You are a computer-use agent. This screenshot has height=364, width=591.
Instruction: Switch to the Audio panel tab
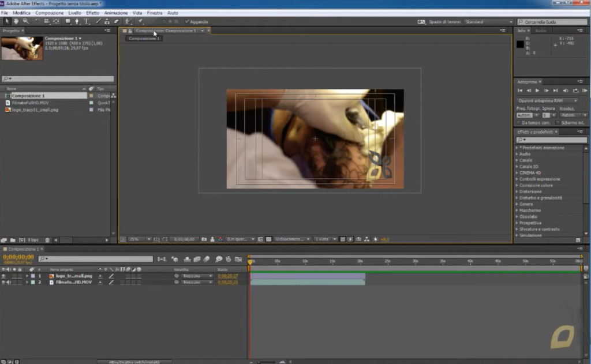point(540,31)
